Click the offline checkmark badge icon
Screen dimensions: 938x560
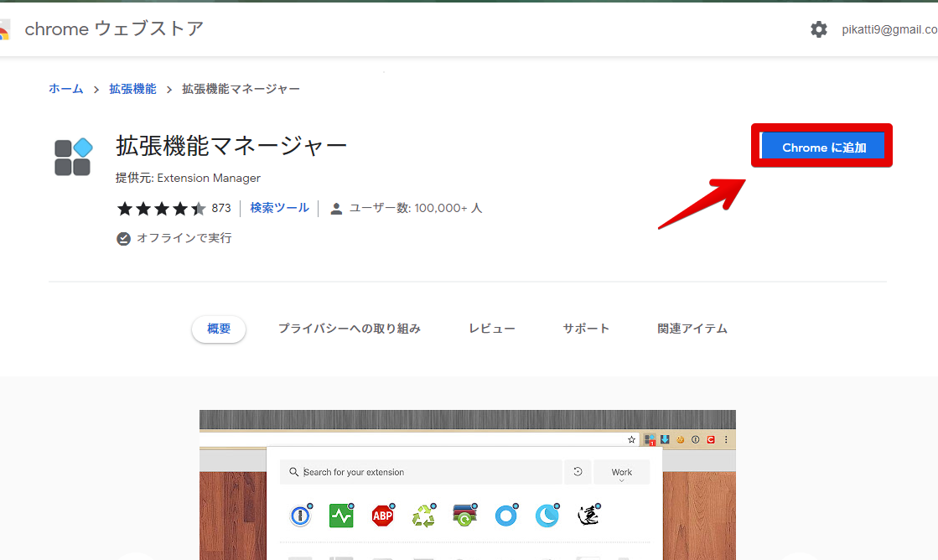click(x=123, y=239)
